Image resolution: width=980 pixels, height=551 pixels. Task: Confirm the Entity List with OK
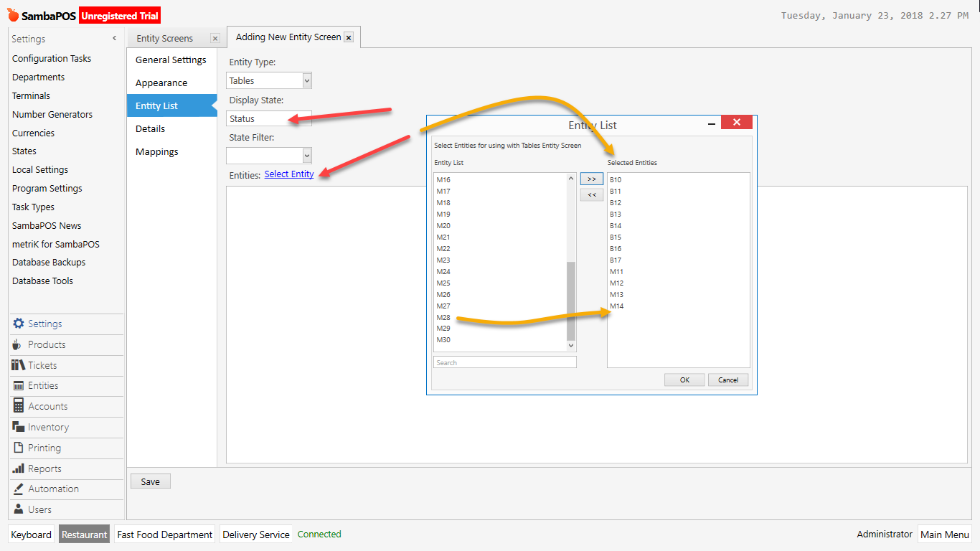coord(684,380)
